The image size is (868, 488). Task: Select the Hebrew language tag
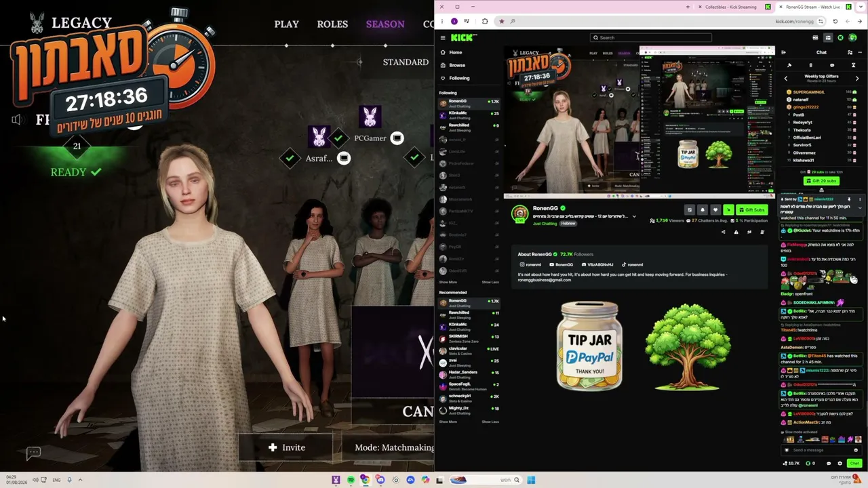[x=568, y=223]
